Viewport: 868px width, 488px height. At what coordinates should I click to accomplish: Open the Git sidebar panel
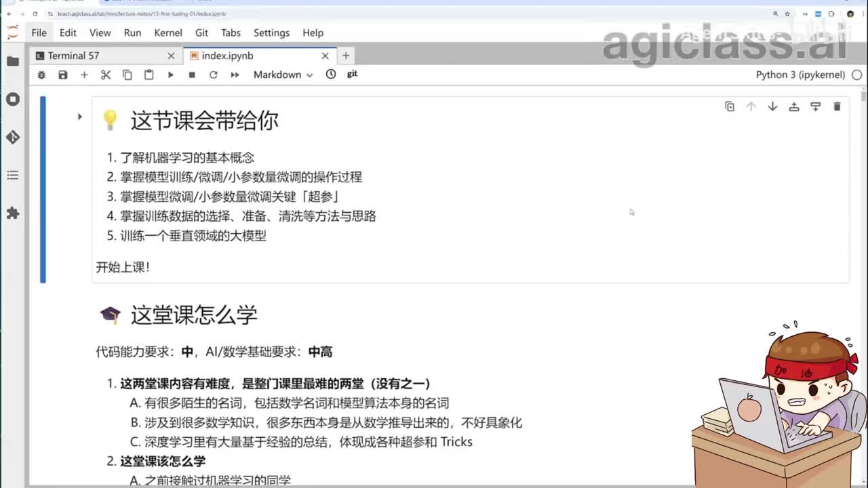point(13,137)
